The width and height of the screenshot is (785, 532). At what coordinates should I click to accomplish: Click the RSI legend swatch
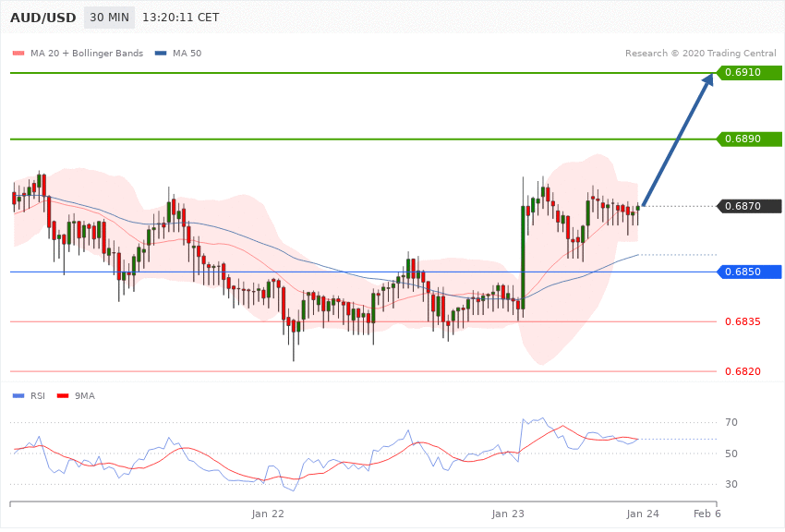(x=18, y=396)
